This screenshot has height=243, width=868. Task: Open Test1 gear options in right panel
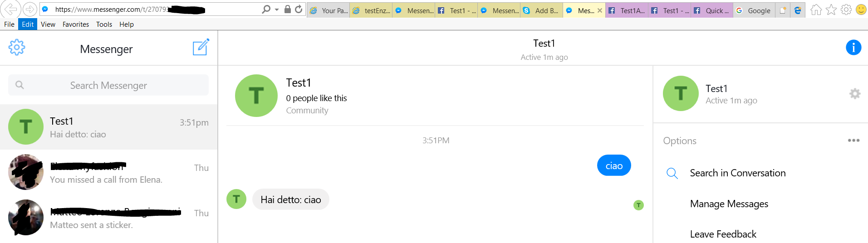click(x=854, y=94)
